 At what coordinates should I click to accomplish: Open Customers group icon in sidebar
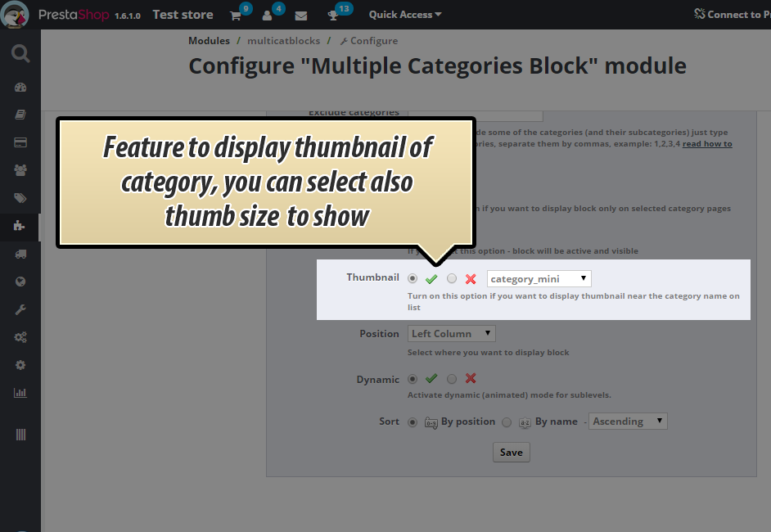pos(20,170)
